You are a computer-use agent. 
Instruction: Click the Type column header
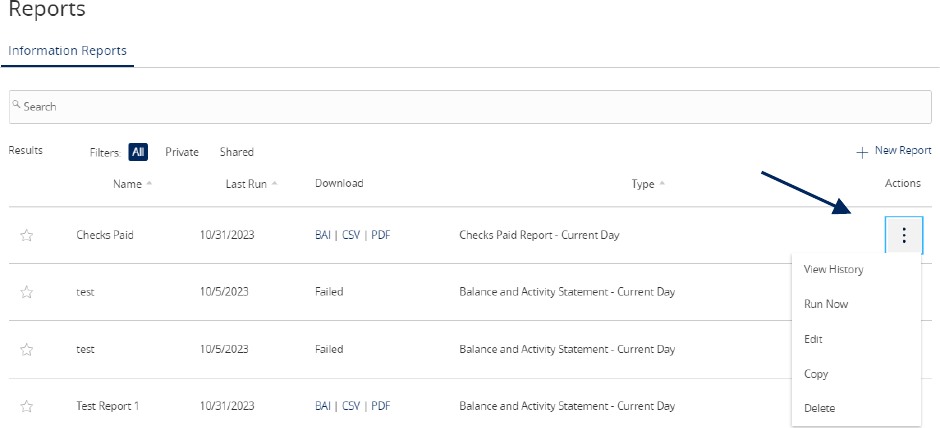tap(643, 184)
